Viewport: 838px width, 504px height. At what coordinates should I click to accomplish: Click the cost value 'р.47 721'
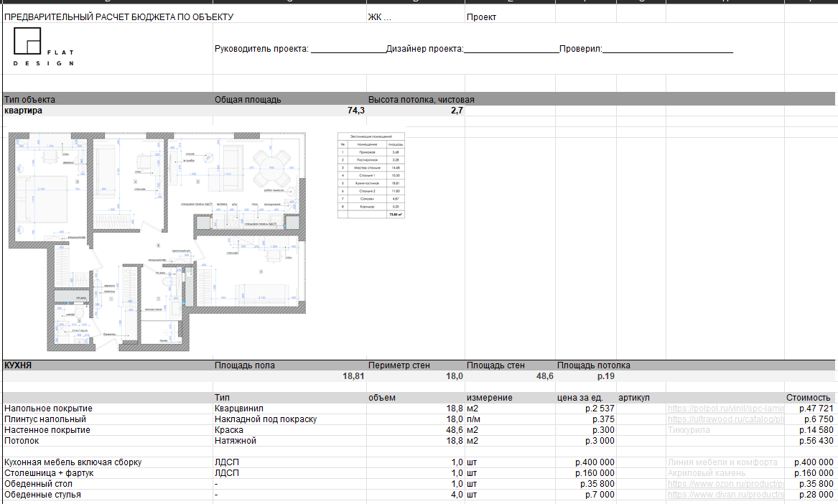(x=816, y=409)
